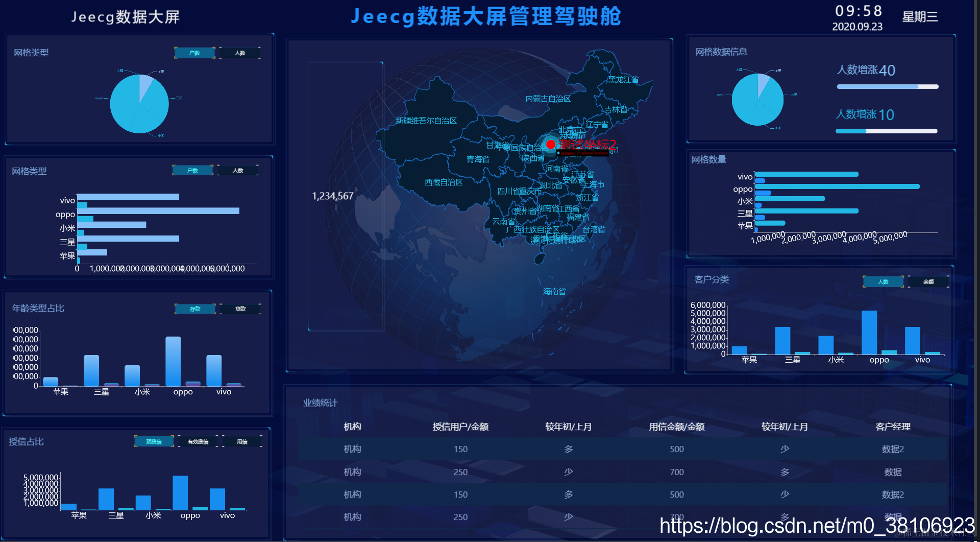980x542 pixels.
Task: Click oppo long bar in 网格数量 chart
Action: point(837,186)
